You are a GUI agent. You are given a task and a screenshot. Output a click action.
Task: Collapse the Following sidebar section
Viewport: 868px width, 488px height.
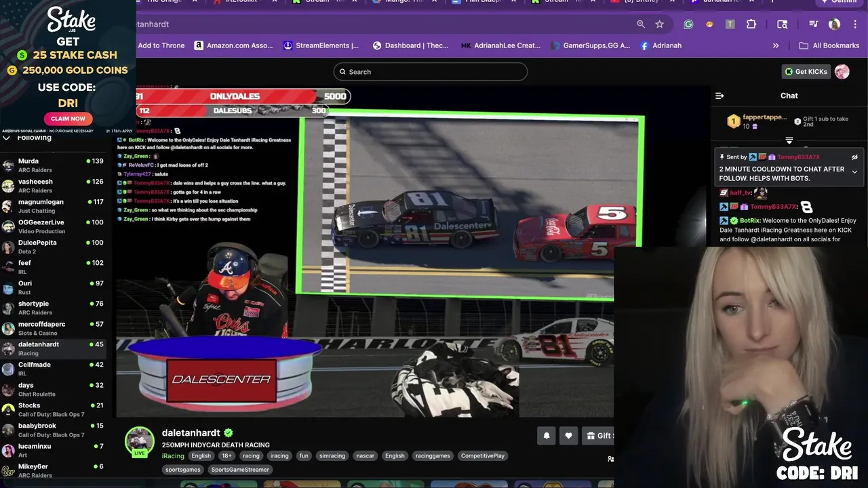pos(6,138)
